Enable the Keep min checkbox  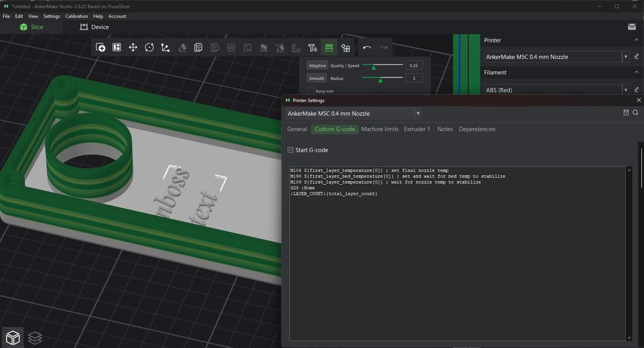click(311, 91)
